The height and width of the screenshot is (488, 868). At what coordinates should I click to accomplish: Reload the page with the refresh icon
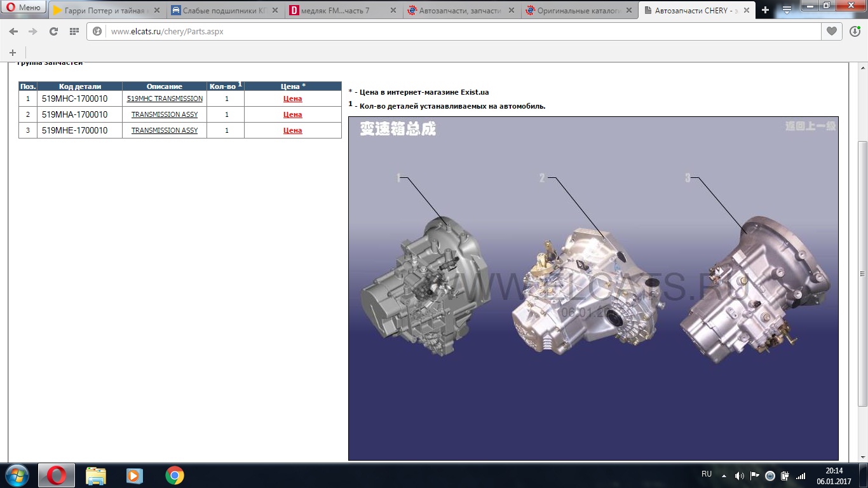point(53,32)
